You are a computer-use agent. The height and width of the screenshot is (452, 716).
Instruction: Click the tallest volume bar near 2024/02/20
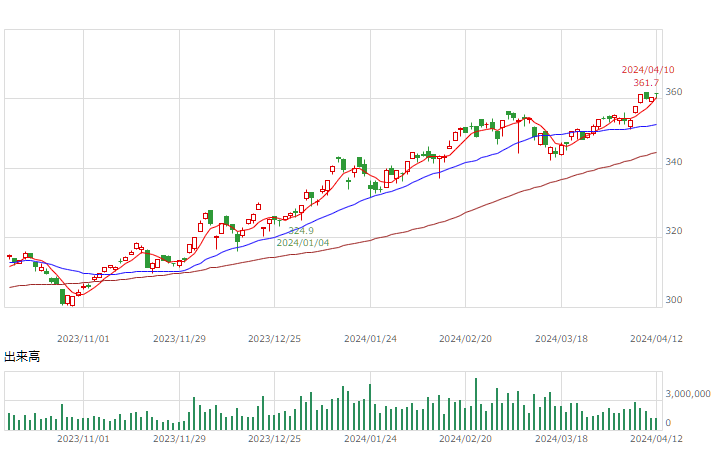pyautogui.click(x=476, y=404)
